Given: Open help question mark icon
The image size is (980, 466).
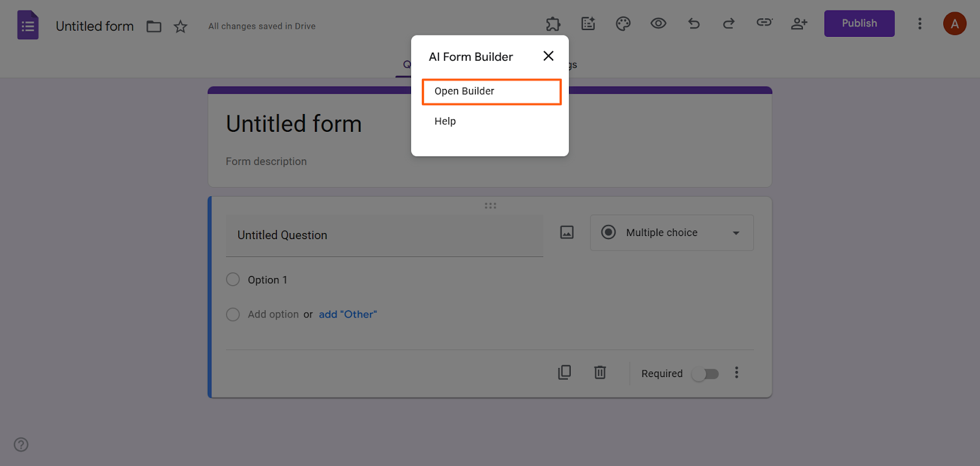Looking at the screenshot, I should (21, 445).
